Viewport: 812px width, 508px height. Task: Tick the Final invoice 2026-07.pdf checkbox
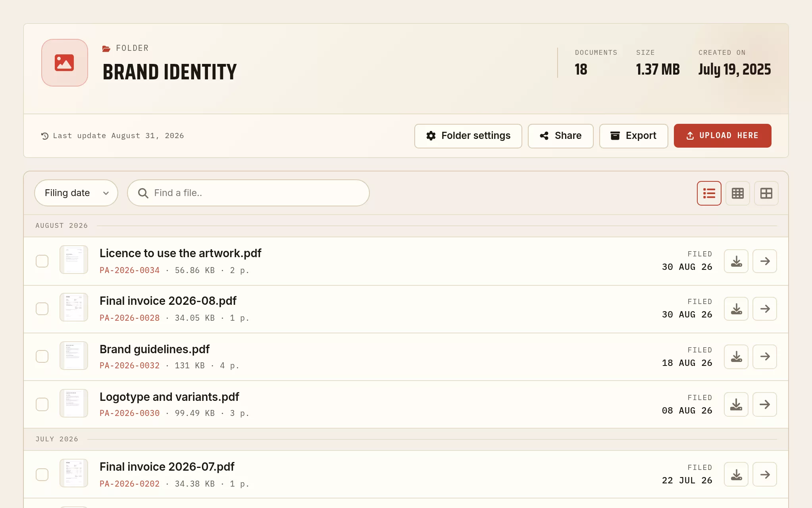[42, 475]
